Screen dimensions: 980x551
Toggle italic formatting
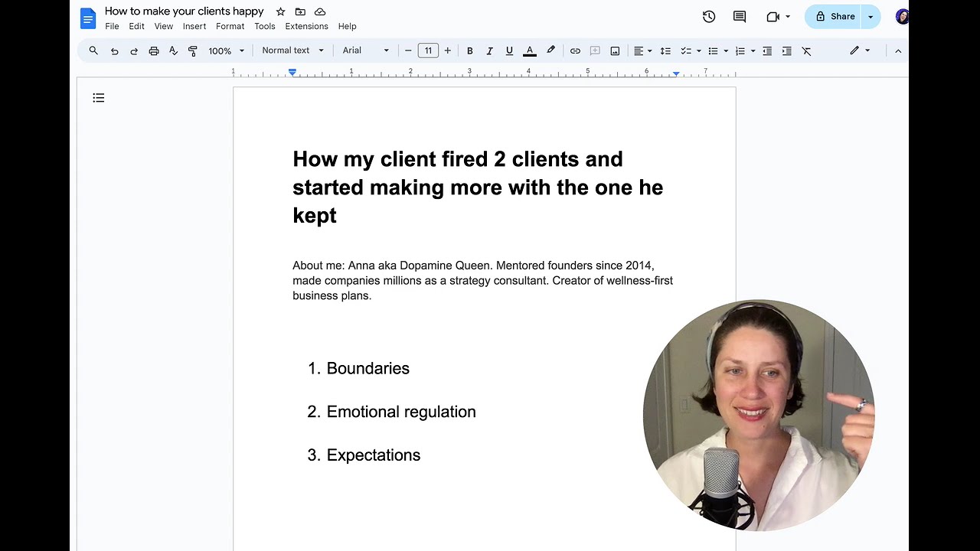490,51
